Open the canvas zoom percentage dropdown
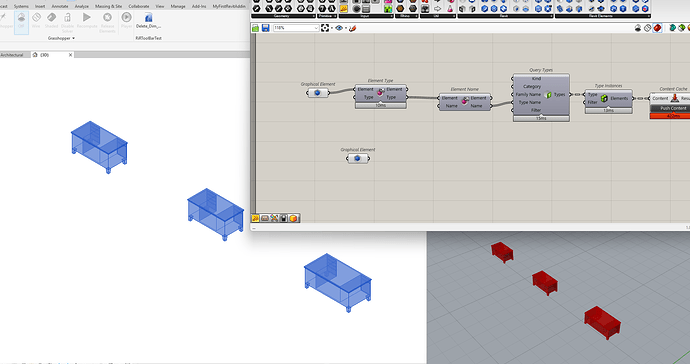The width and height of the screenshot is (690, 364). pyautogui.click(x=296, y=28)
